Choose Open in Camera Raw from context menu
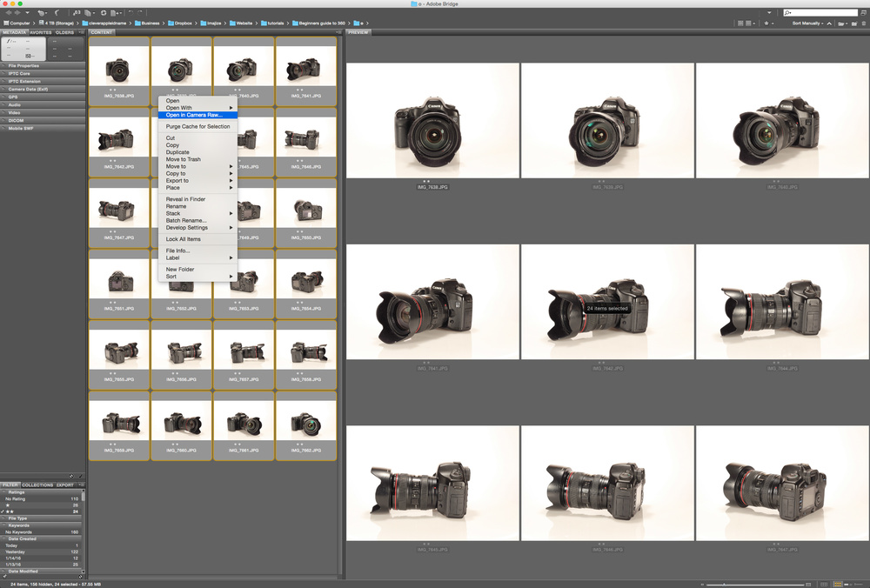870x588 pixels. [x=196, y=115]
